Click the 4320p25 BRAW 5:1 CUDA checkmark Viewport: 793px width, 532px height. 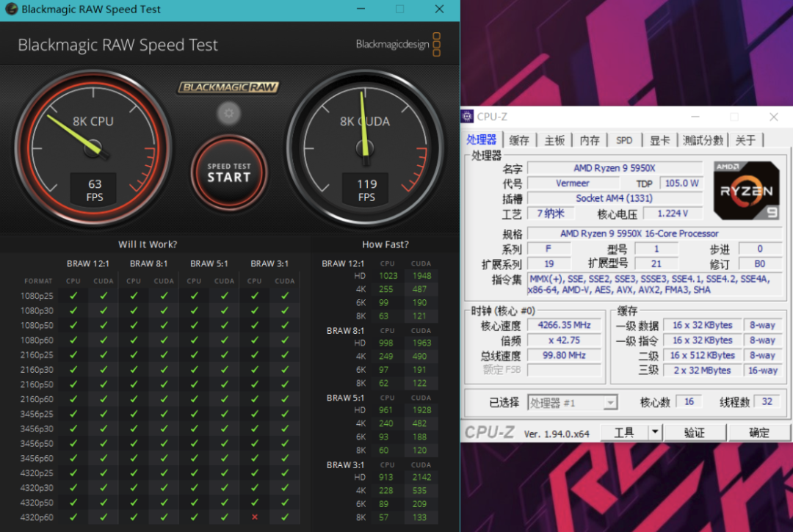pos(224,473)
